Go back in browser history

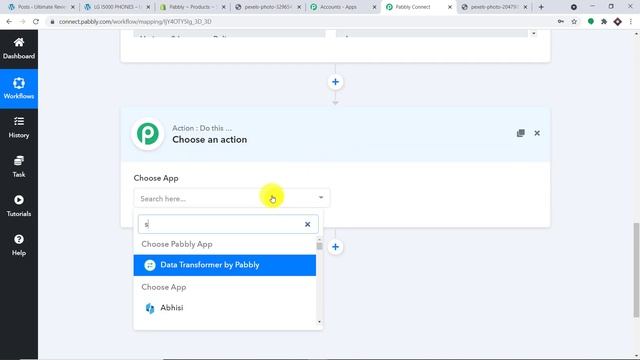pos(9,22)
